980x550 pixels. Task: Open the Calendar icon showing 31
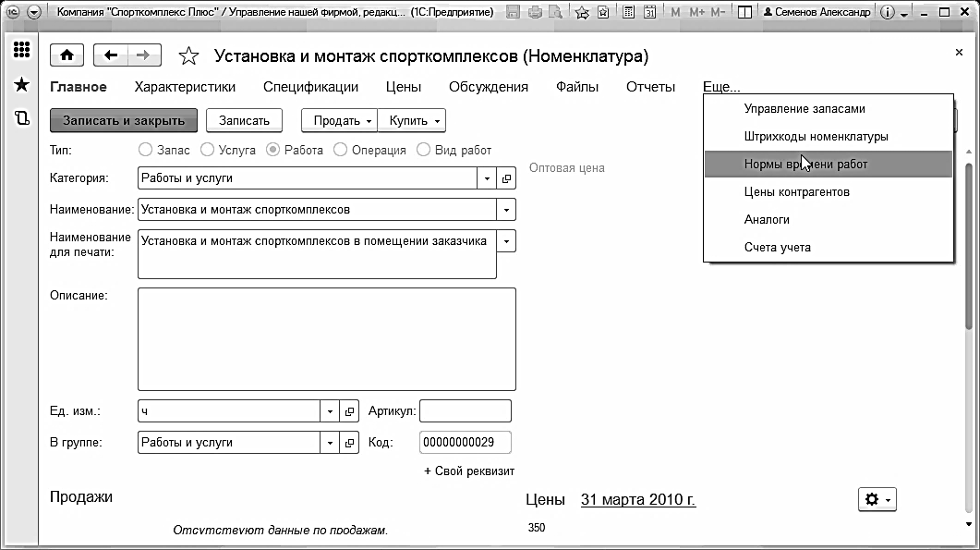tap(650, 12)
